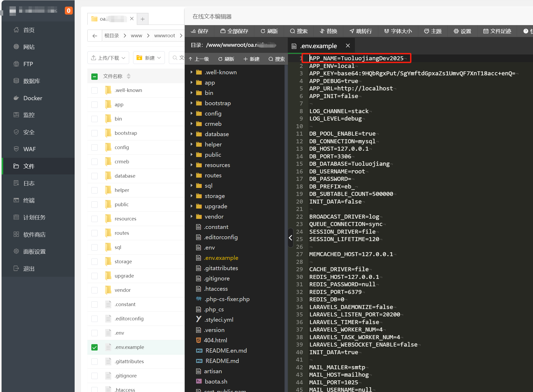Open the 安全 security sidebar item
This screenshot has height=392, width=533.
[x=29, y=132]
